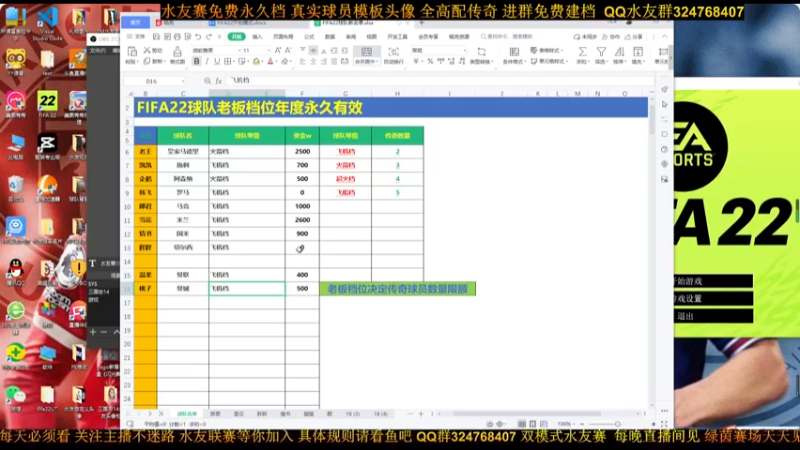Click the not-synced cloud button

pos(585,37)
